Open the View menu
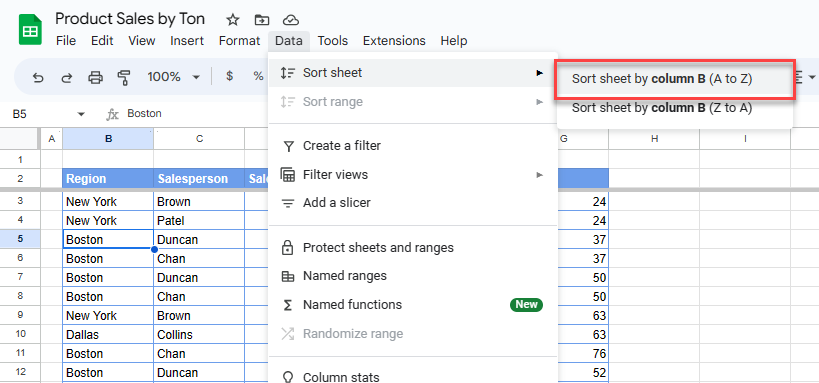The width and height of the screenshot is (819, 383). click(142, 41)
